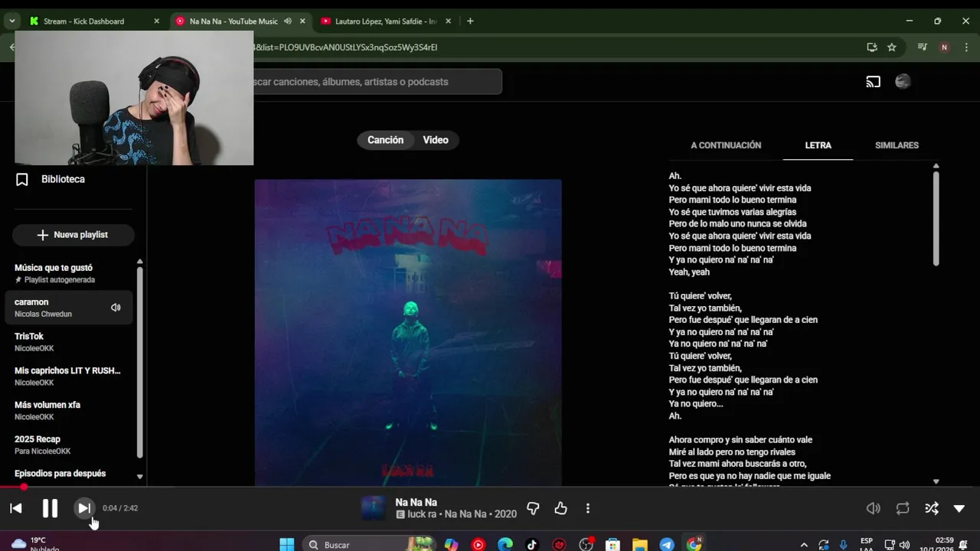Image resolution: width=980 pixels, height=551 pixels.
Task: Open the tab search dropdown arrow
Action: point(12,21)
